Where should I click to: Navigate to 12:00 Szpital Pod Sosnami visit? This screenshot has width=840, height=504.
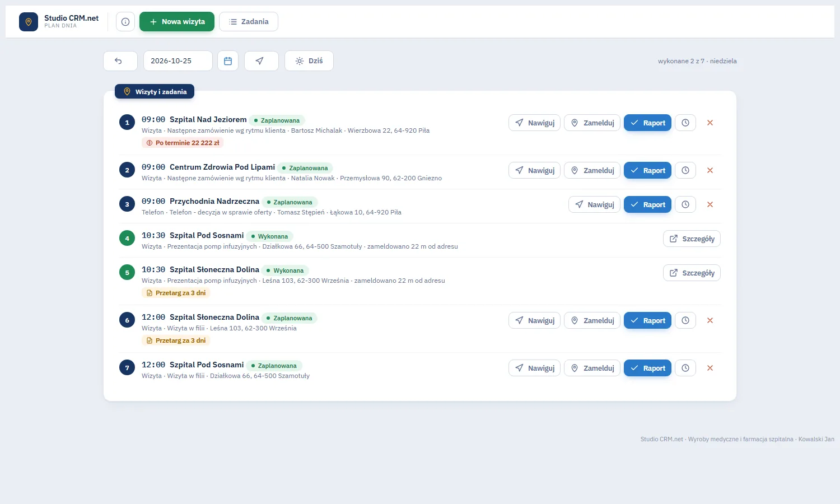point(534,368)
